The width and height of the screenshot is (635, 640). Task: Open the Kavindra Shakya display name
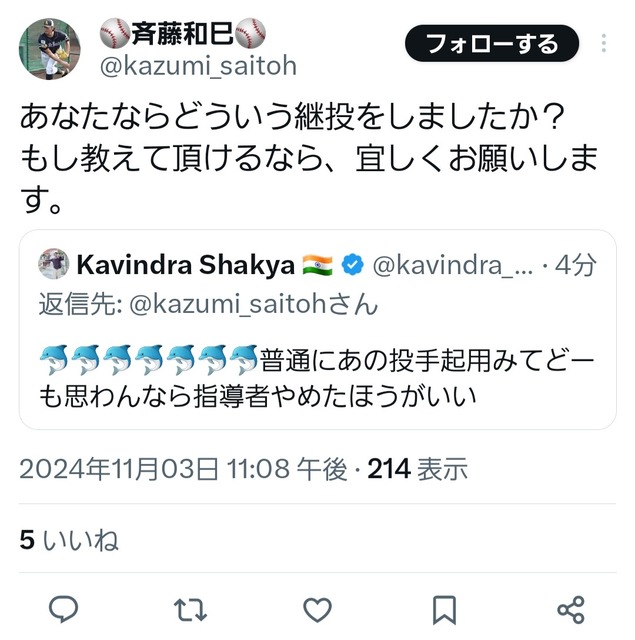[186, 265]
